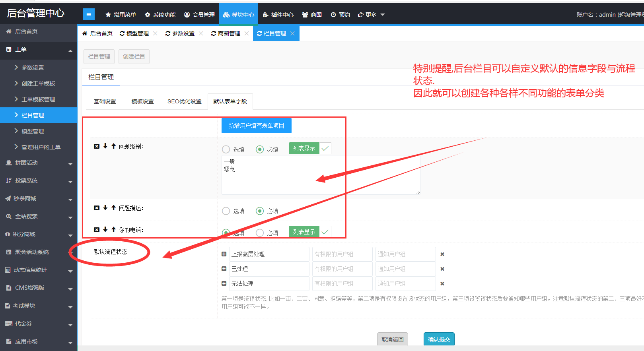Select 选填 radio for 问题级别
644x351 pixels.
[226, 149]
